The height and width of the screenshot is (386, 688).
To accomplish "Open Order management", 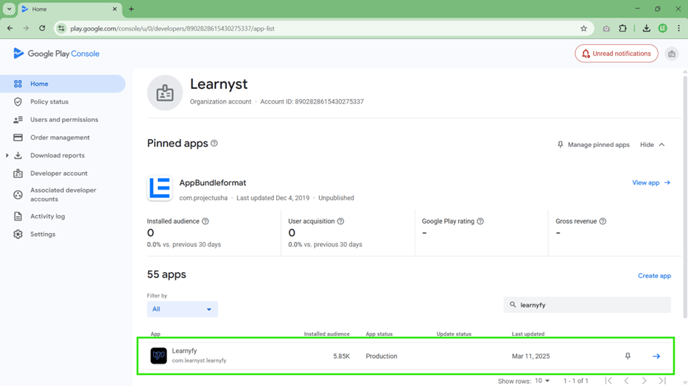I will click(x=60, y=138).
